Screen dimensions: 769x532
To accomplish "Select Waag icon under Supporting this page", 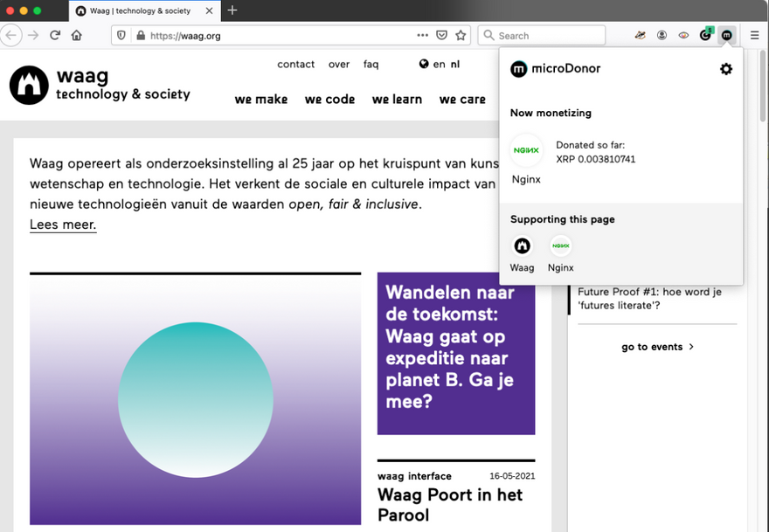I will click(522, 245).
